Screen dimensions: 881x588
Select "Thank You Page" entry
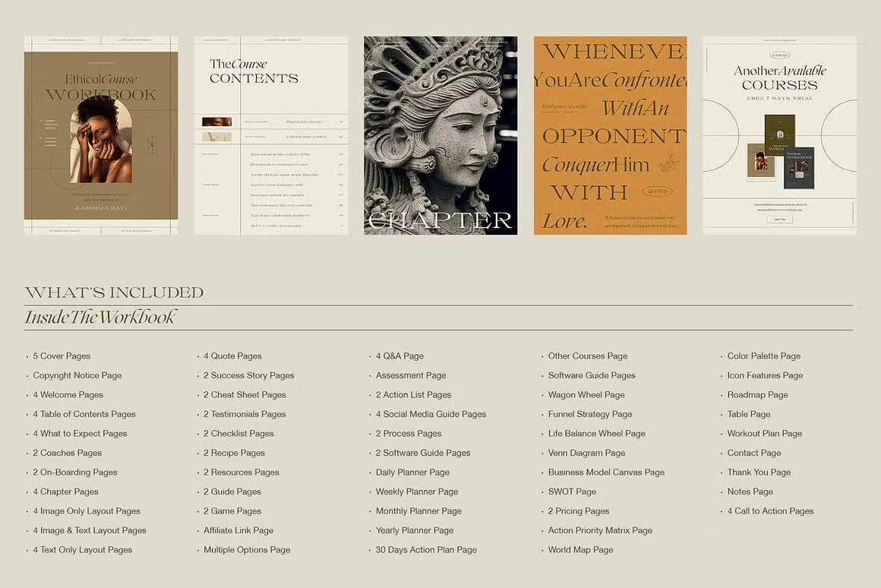point(759,473)
